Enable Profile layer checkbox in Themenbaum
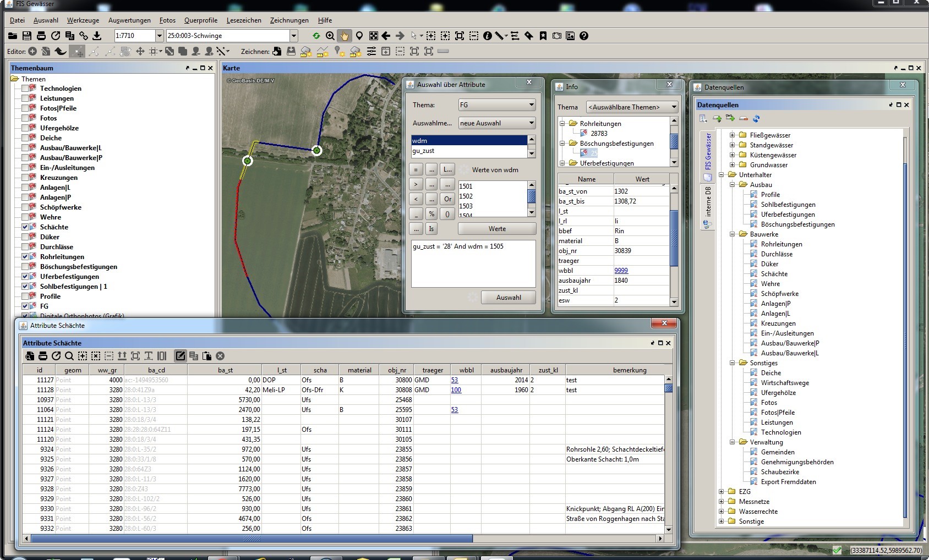Image resolution: width=929 pixels, height=560 pixels. click(25, 297)
